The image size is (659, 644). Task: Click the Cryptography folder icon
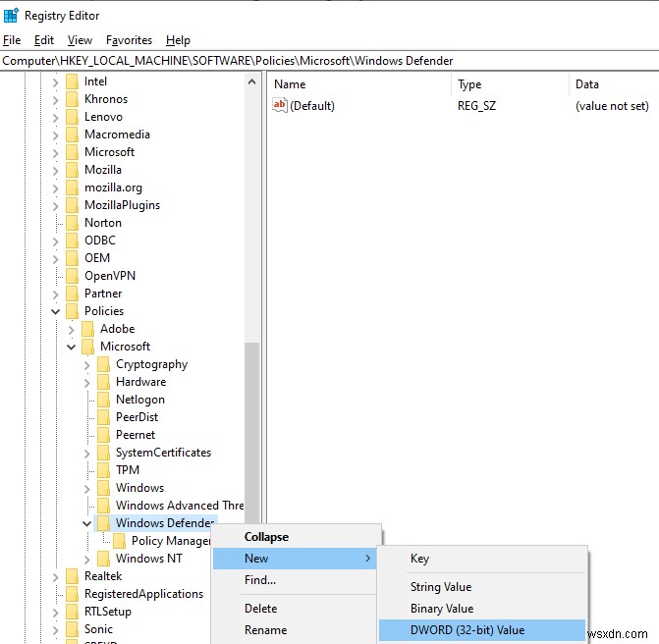pos(103,364)
